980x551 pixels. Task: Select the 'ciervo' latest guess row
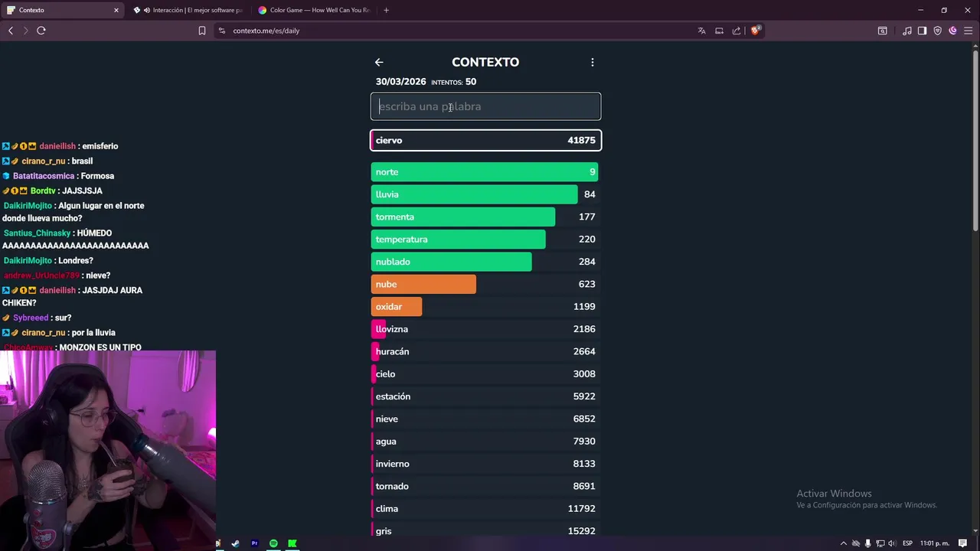pos(485,140)
